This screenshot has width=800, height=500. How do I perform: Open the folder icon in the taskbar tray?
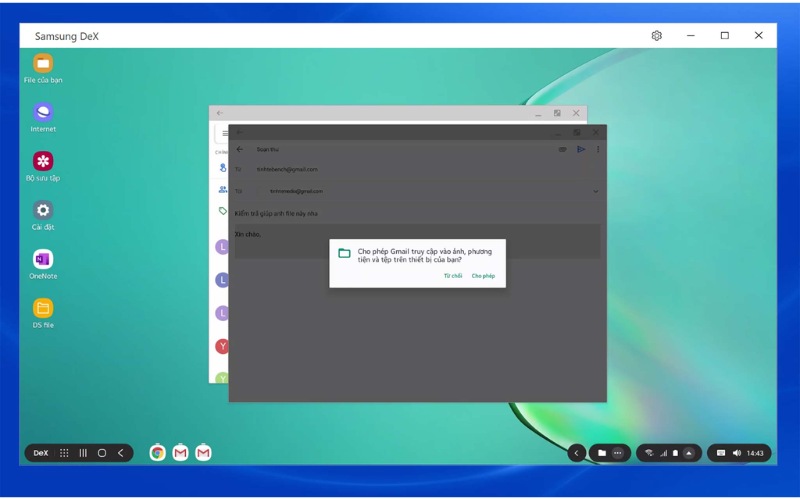point(602,453)
